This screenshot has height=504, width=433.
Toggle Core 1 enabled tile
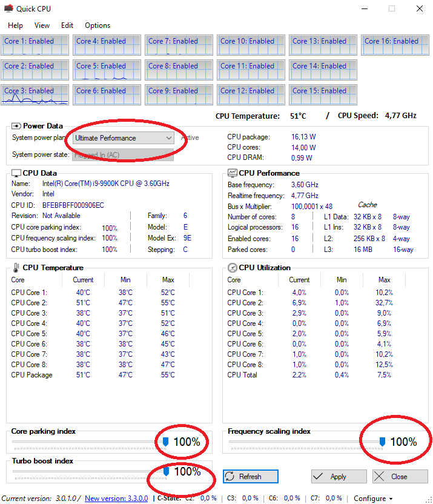(35, 45)
